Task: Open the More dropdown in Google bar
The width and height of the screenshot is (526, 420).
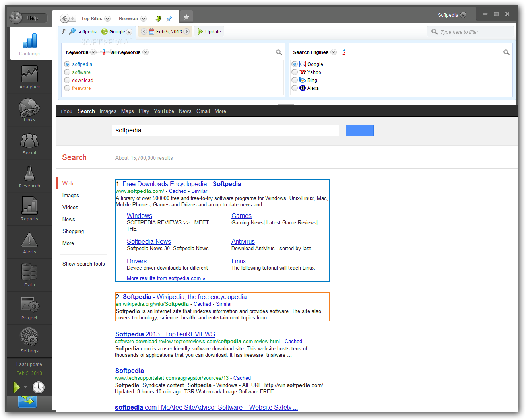Action: [222, 111]
